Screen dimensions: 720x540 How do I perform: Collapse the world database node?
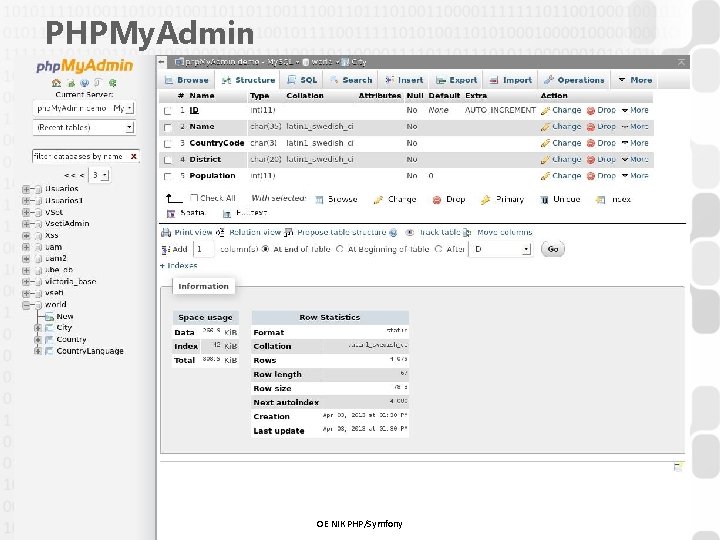26,305
